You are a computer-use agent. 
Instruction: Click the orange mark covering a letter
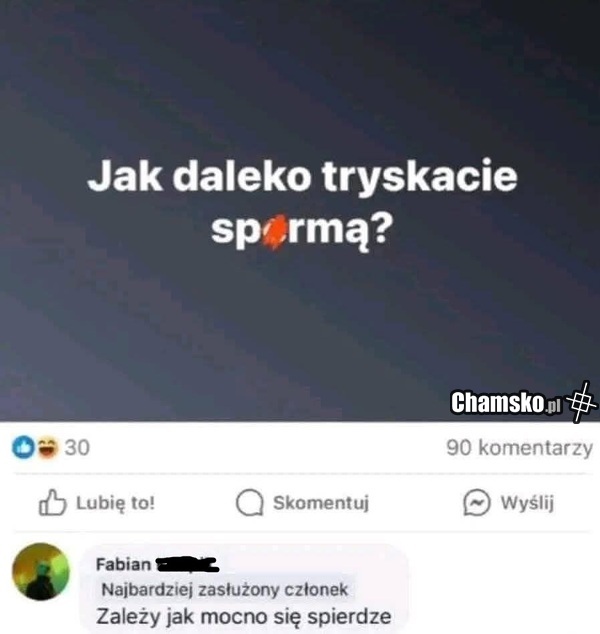point(275,232)
